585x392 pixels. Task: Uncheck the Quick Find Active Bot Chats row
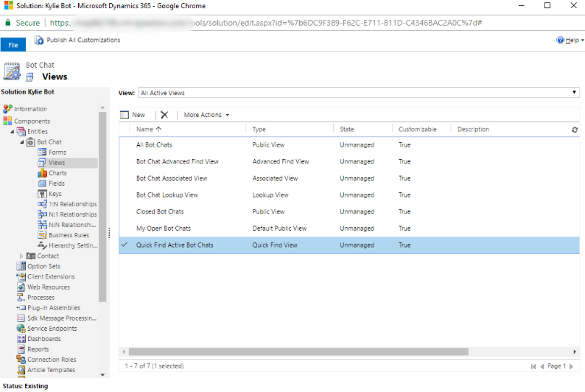click(x=125, y=245)
